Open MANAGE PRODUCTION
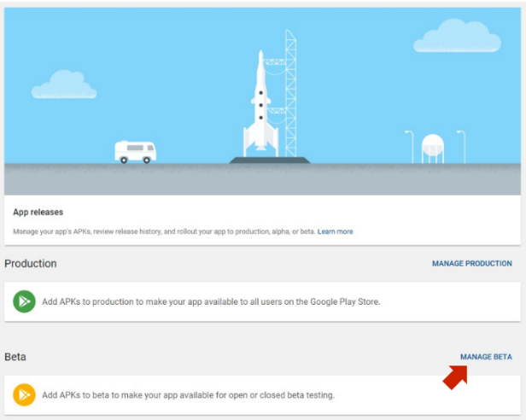526x420 pixels. click(471, 264)
